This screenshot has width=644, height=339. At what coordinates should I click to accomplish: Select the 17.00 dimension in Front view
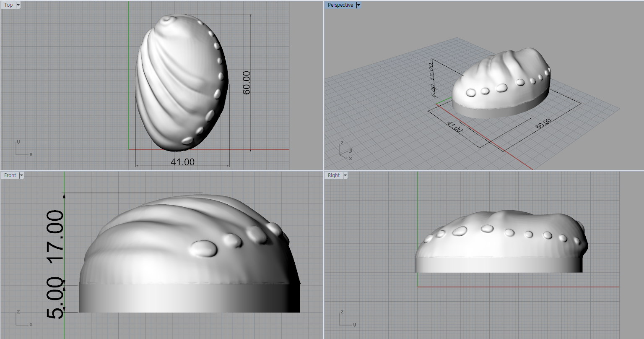point(55,236)
